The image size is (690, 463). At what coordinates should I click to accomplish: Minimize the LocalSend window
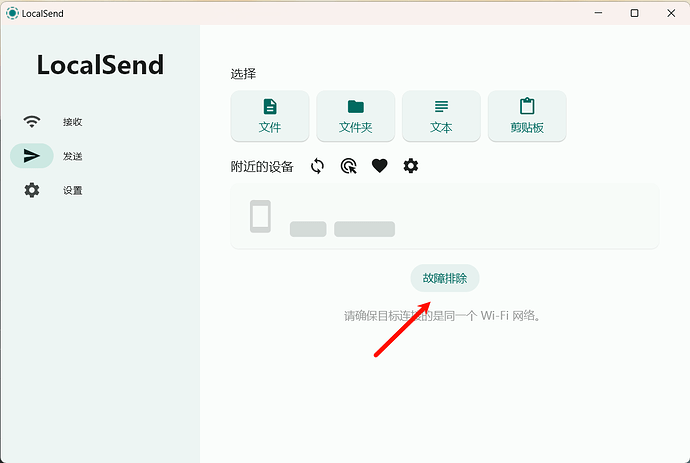(598, 13)
